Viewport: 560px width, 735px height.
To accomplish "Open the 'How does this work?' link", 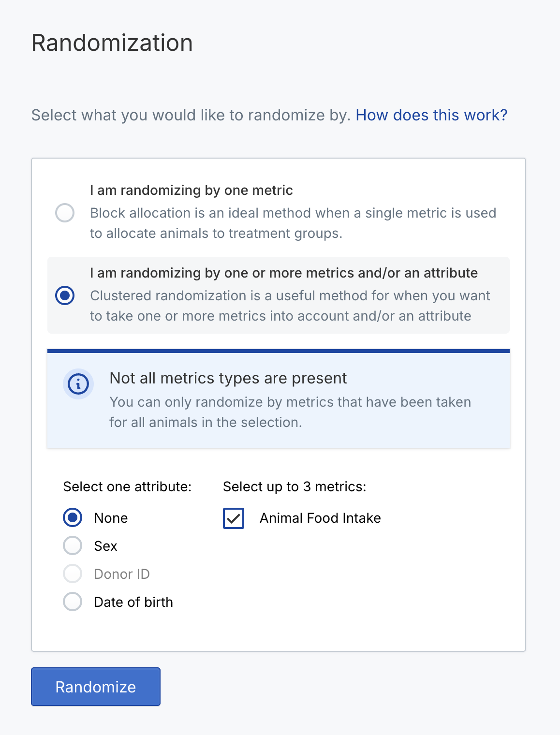I will pyautogui.click(x=431, y=115).
